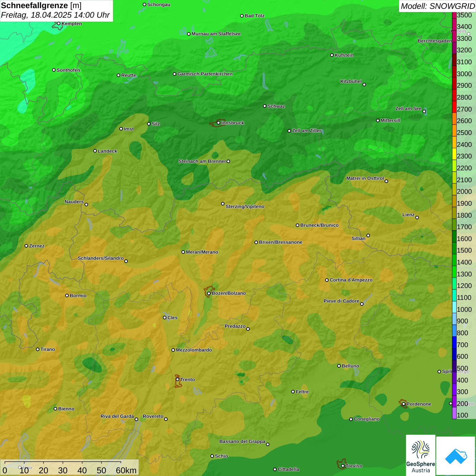Screen dimensions: 476x476
Task: Click the "Brixen/Bressanone" label
Action: pyautogui.click(x=280, y=242)
